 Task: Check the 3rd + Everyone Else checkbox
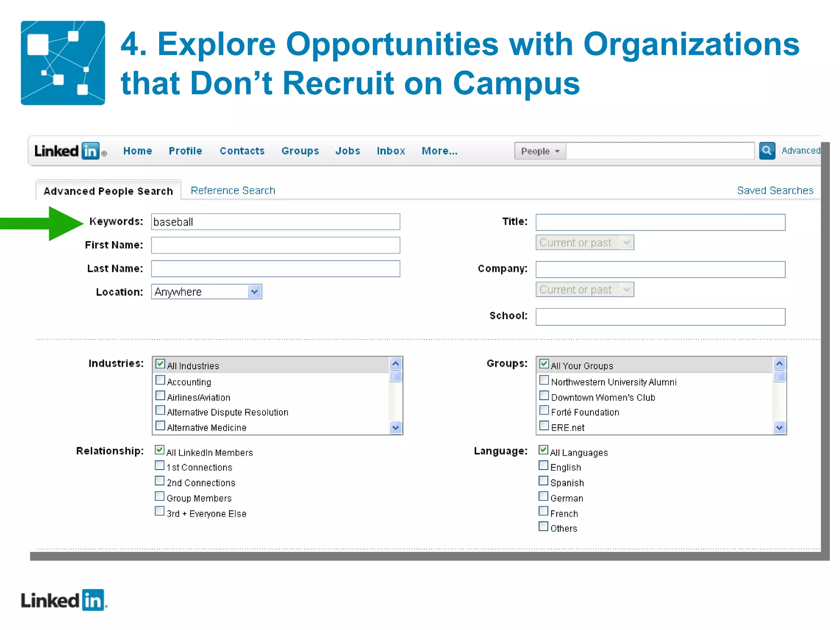point(160,511)
